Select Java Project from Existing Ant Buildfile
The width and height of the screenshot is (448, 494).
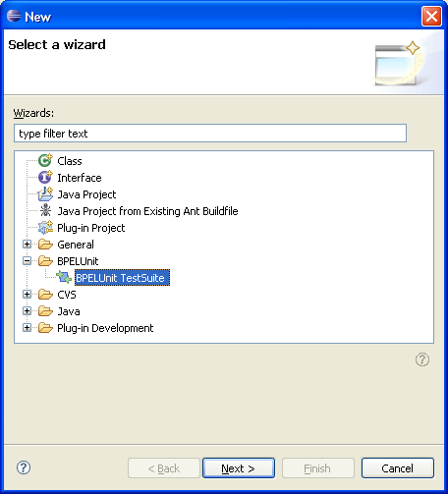click(x=147, y=211)
